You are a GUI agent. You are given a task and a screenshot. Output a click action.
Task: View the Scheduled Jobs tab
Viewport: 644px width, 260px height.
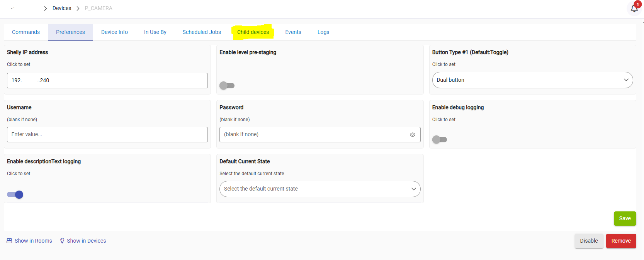pyautogui.click(x=202, y=32)
